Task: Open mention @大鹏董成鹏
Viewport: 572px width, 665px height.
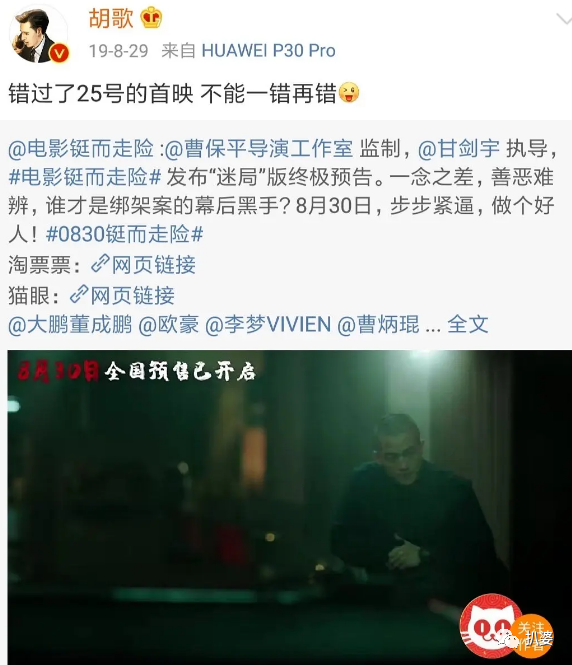Action: tap(70, 325)
